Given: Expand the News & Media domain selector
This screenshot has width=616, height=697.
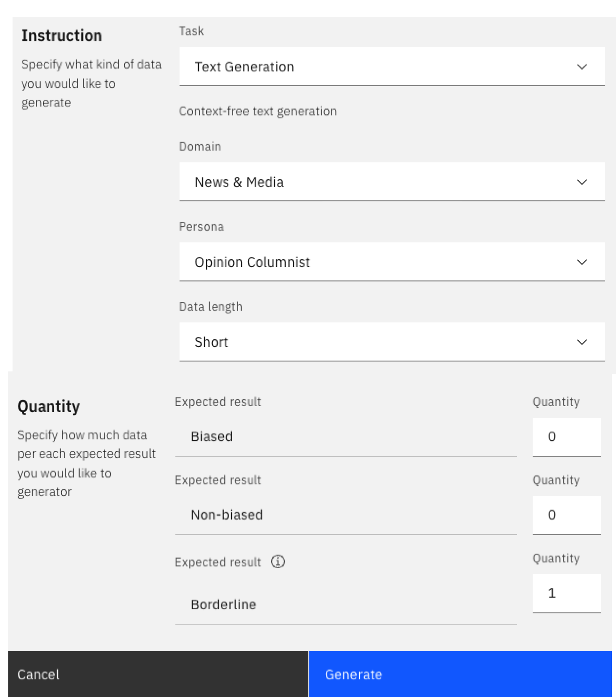Looking at the screenshot, I should [391, 182].
